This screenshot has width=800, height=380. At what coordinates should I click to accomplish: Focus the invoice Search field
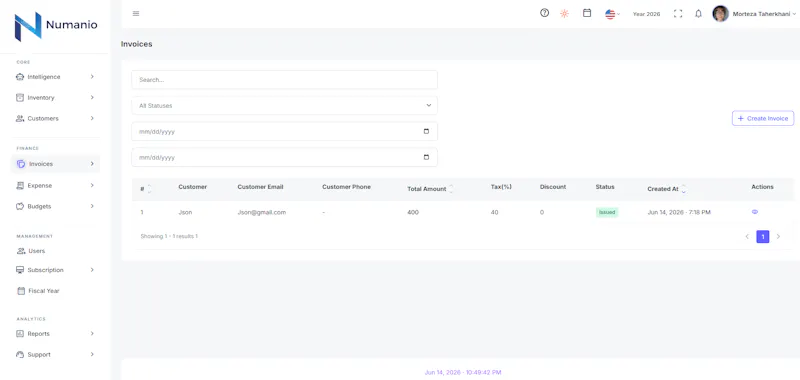pos(284,80)
